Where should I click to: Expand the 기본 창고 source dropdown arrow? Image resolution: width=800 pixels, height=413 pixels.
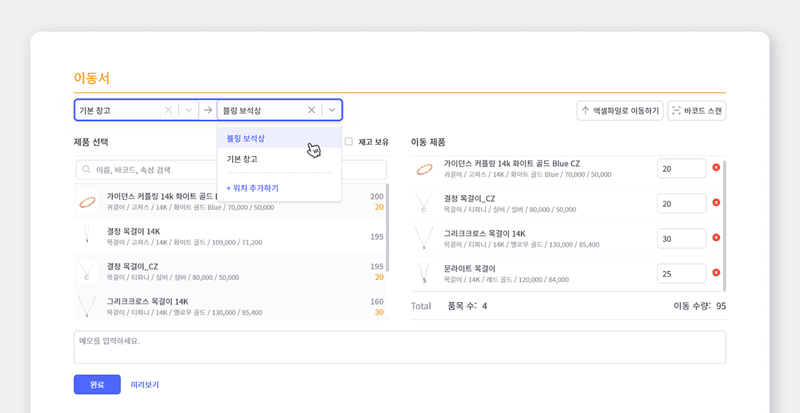[x=188, y=110]
